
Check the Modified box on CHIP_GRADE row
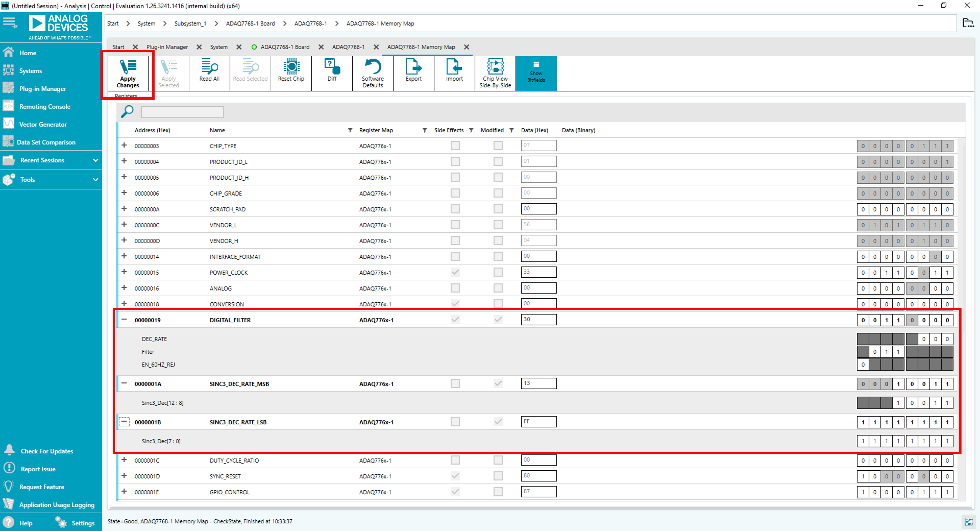tap(498, 193)
